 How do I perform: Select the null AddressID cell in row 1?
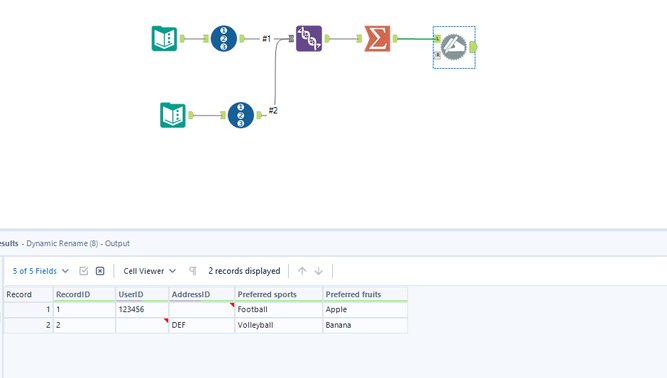tap(202, 310)
